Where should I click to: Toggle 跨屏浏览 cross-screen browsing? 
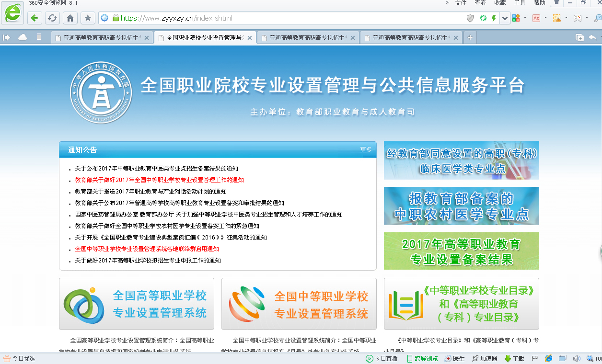[x=422, y=358]
